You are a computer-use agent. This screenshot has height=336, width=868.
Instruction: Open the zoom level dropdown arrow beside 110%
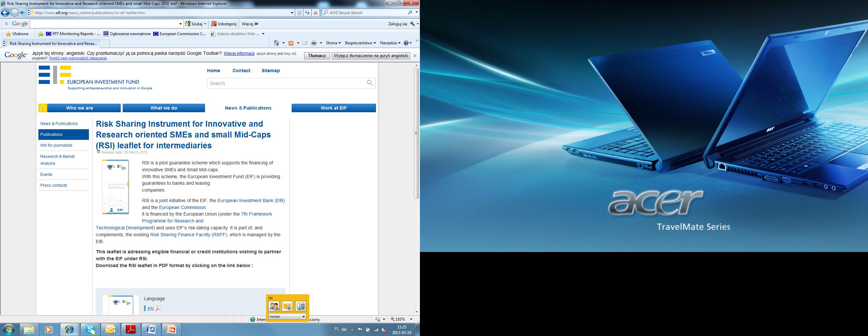[411, 319]
